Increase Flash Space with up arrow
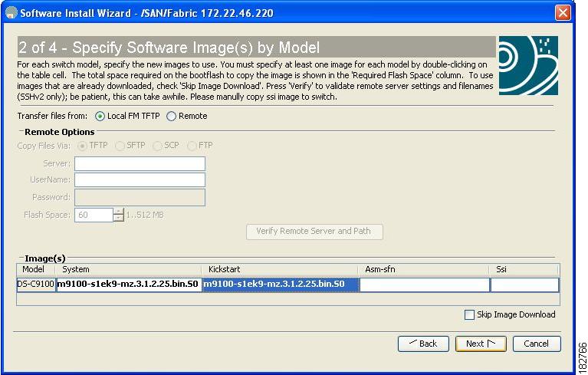Image resolution: width=588 pixels, height=375 pixels. pos(119,212)
